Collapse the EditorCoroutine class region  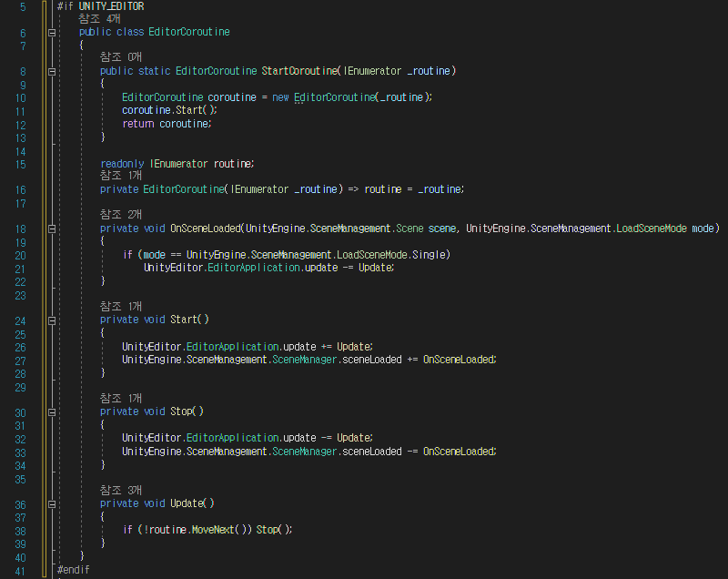pyautogui.click(x=52, y=33)
